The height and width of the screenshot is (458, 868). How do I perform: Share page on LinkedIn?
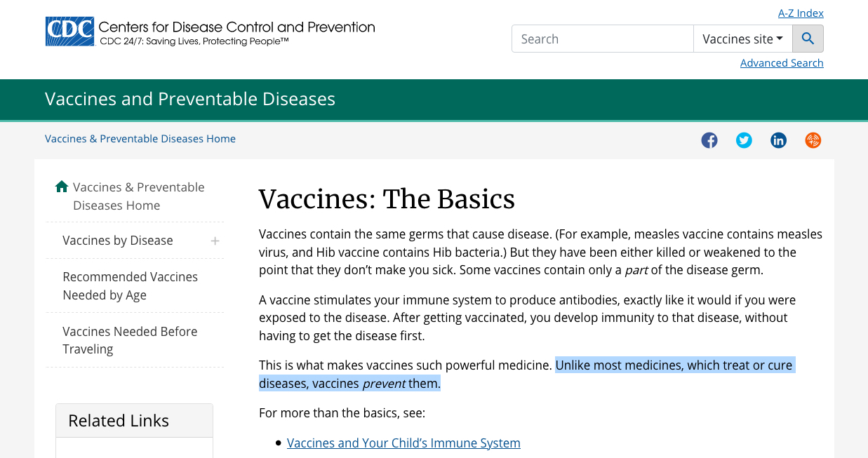778,140
